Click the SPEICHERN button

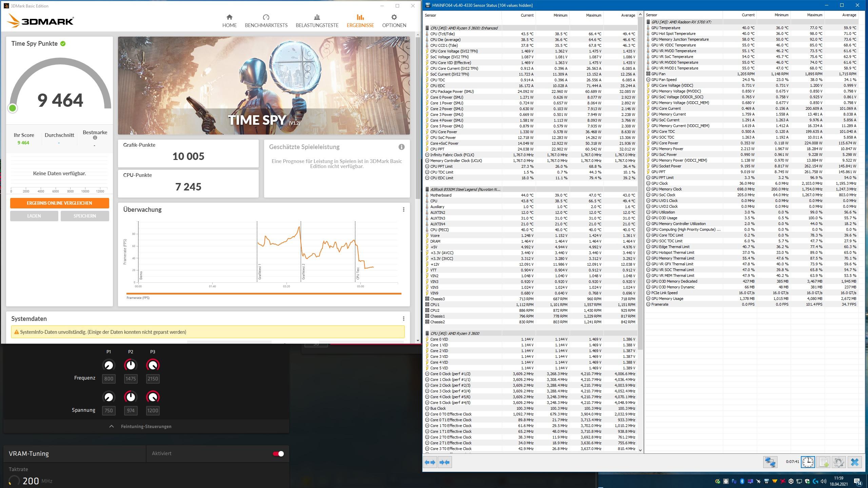click(x=85, y=216)
